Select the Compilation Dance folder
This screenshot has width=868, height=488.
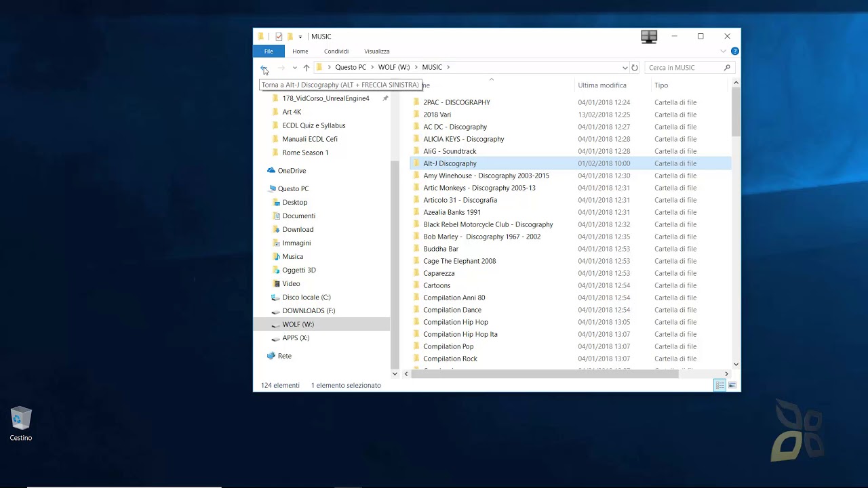pyautogui.click(x=452, y=310)
